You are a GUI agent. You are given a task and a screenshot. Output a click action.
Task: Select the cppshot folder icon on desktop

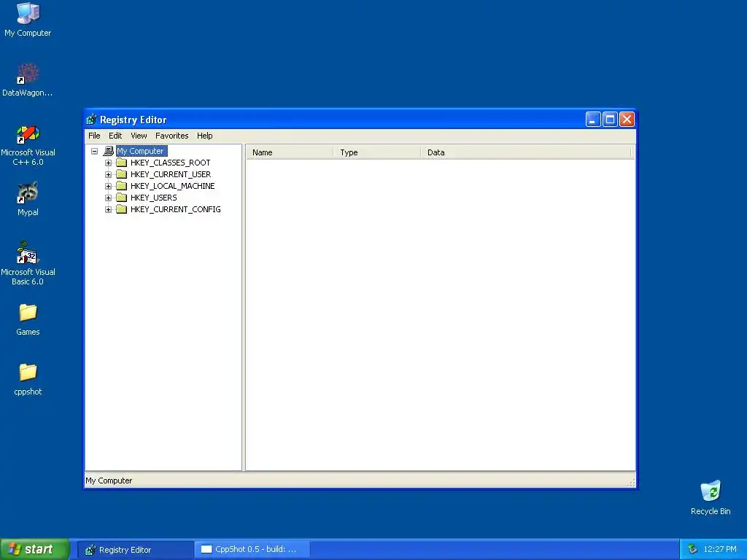[28, 373]
